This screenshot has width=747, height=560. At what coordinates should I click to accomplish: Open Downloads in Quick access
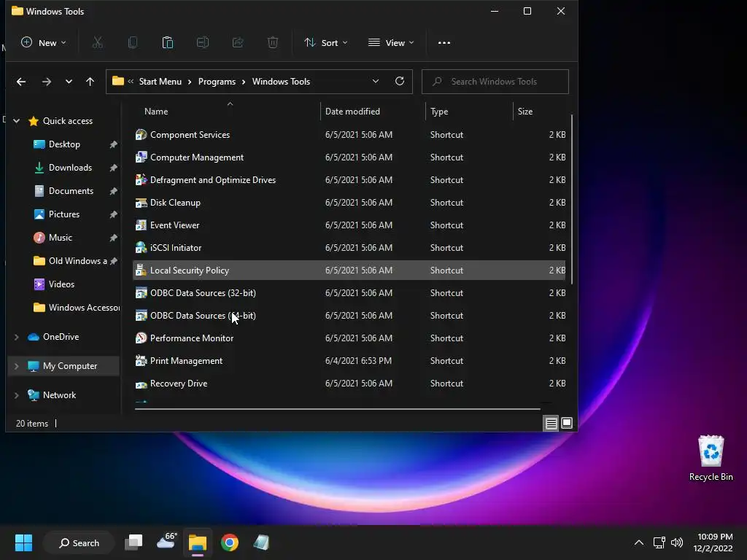pyautogui.click(x=70, y=168)
